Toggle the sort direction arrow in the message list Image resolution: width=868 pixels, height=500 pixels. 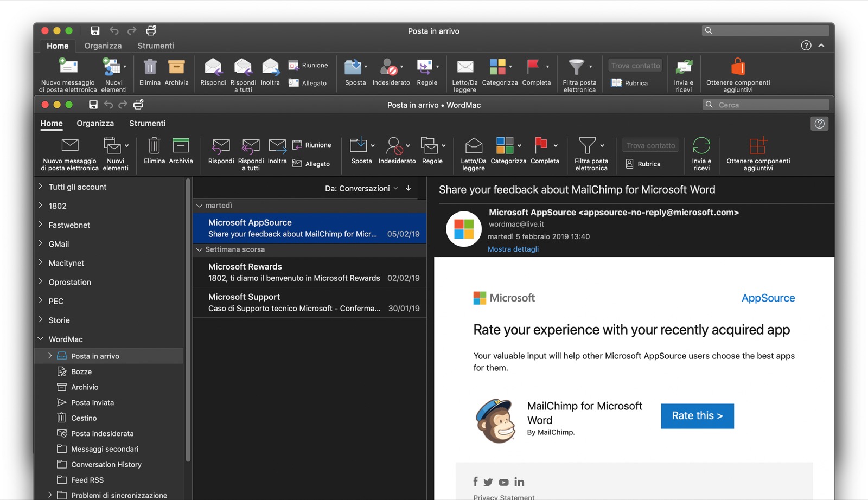coord(409,188)
